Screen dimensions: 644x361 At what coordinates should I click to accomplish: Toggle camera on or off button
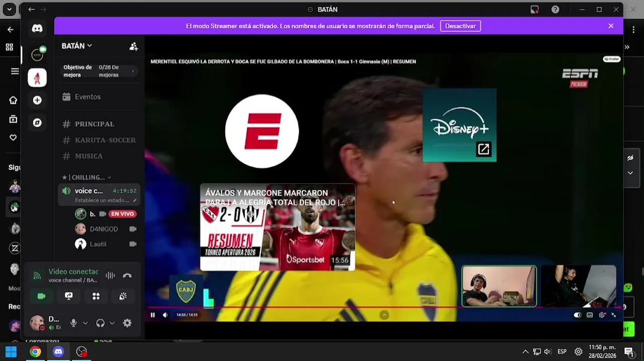click(42, 296)
